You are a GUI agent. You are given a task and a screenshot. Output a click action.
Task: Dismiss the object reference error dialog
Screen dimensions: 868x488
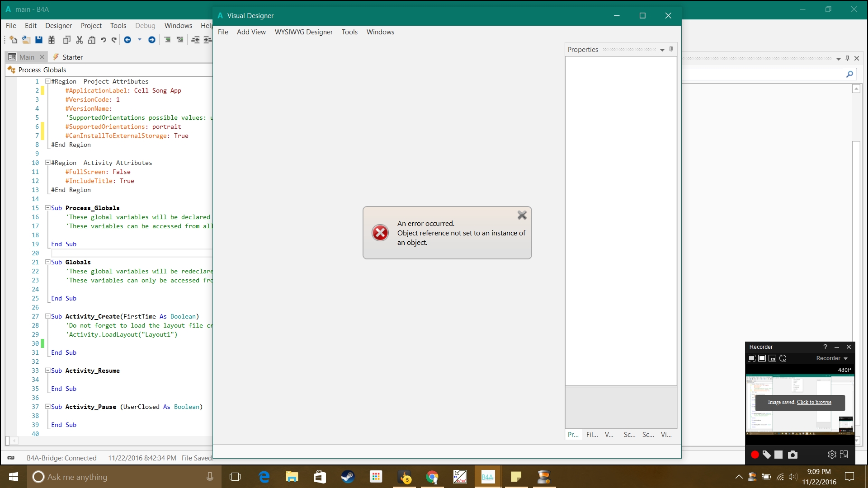pos(522,215)
